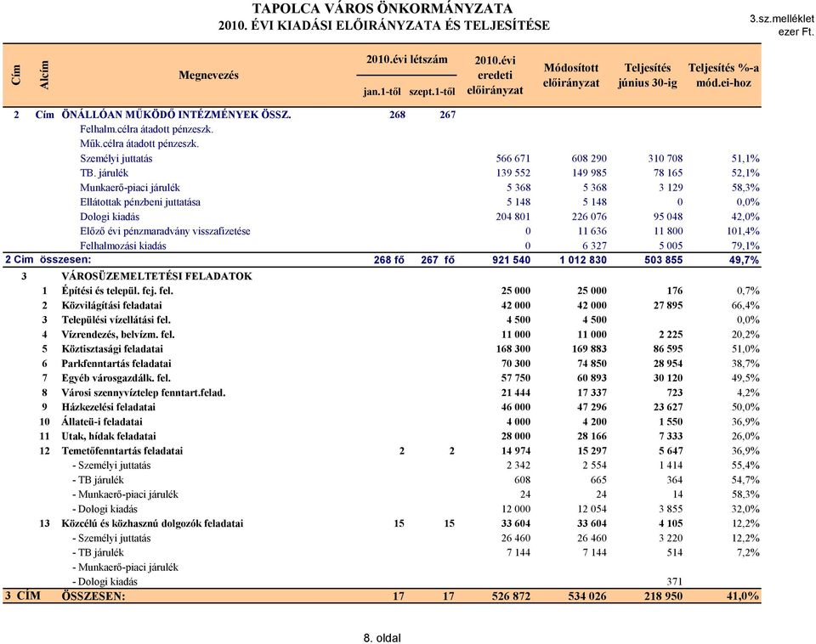The width and height of the screenshot is (816, 644).
Task: Click 'Házkezelési feladatai' value 23 627
Action: point(668,407)
